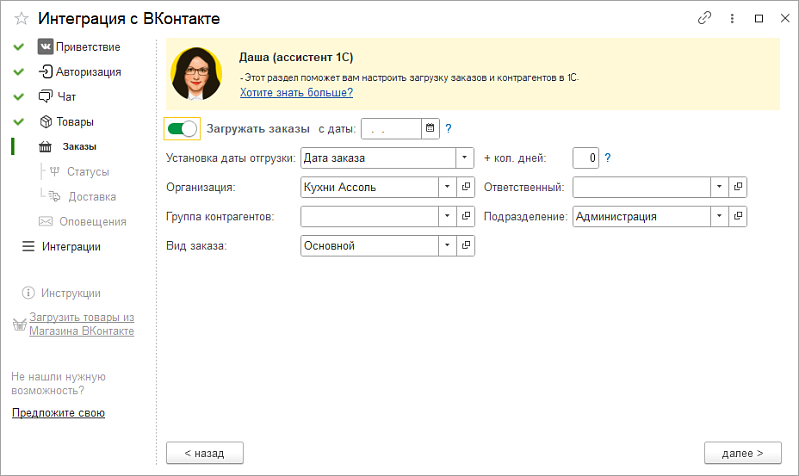Focus the кол. дней number field
The width and height of the screenshot is (799, 476).
585,158
